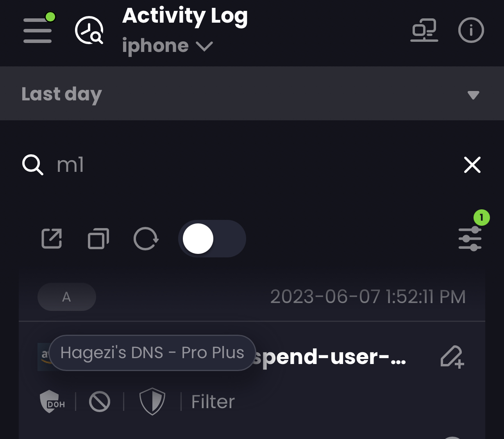
Task: Open the filters panel with badge 1
Action: pyautogui.click(x=470, y=239)
